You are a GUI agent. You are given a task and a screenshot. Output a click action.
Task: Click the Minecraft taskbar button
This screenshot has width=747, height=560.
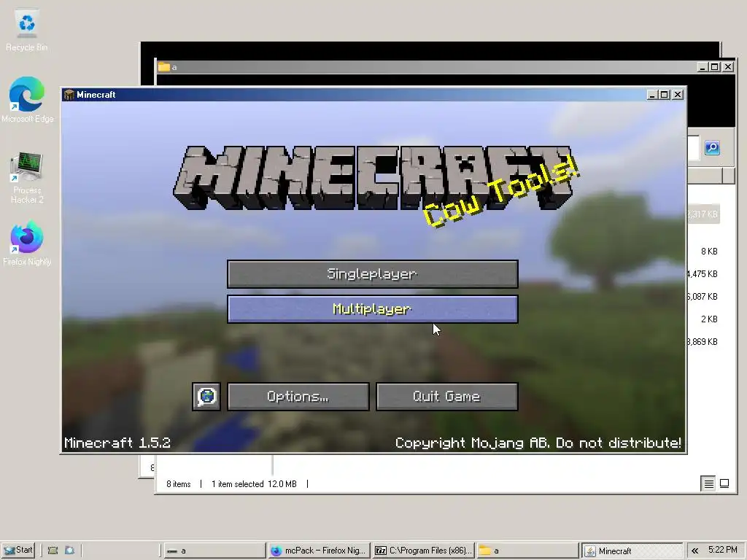tap(632, 551)
